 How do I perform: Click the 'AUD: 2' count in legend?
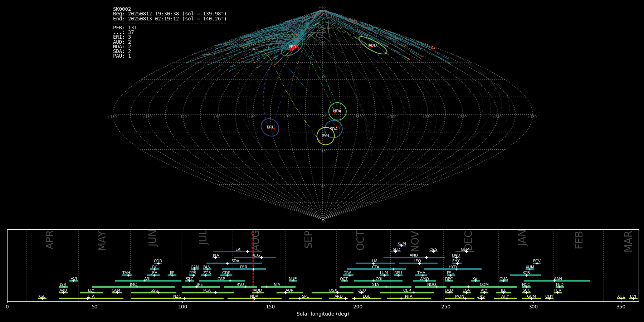[122, 42]
